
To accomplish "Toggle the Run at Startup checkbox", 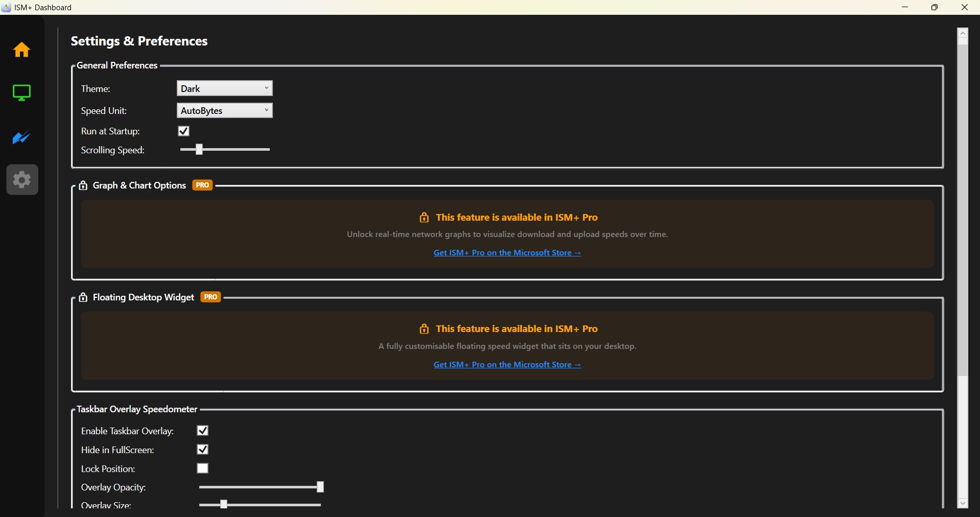I will [x=184, y=131].
